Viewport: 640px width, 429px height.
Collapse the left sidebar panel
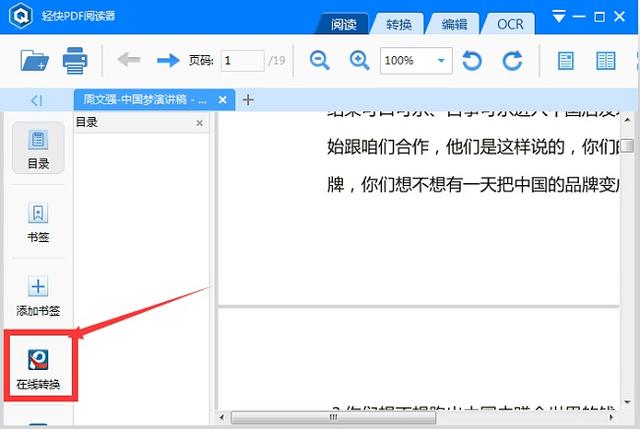pyautogui.click(x=36, y=100)
